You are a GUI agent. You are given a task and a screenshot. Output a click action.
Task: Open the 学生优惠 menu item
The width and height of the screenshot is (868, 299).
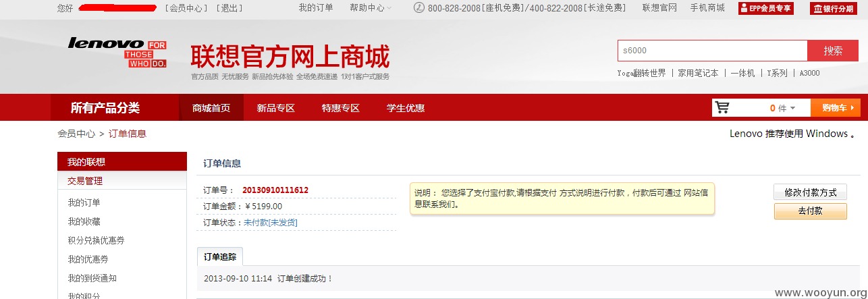405,108
